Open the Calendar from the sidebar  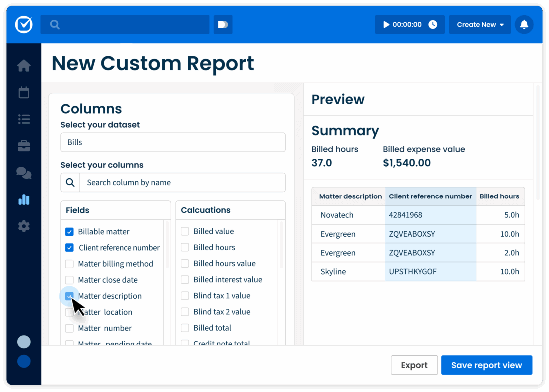click(23, 92)
